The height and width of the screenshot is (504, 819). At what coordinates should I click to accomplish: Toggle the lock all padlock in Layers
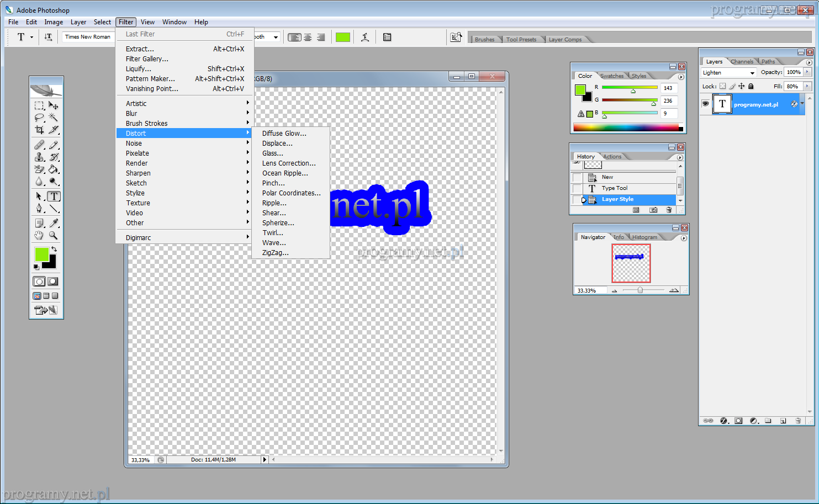point(751,86)
